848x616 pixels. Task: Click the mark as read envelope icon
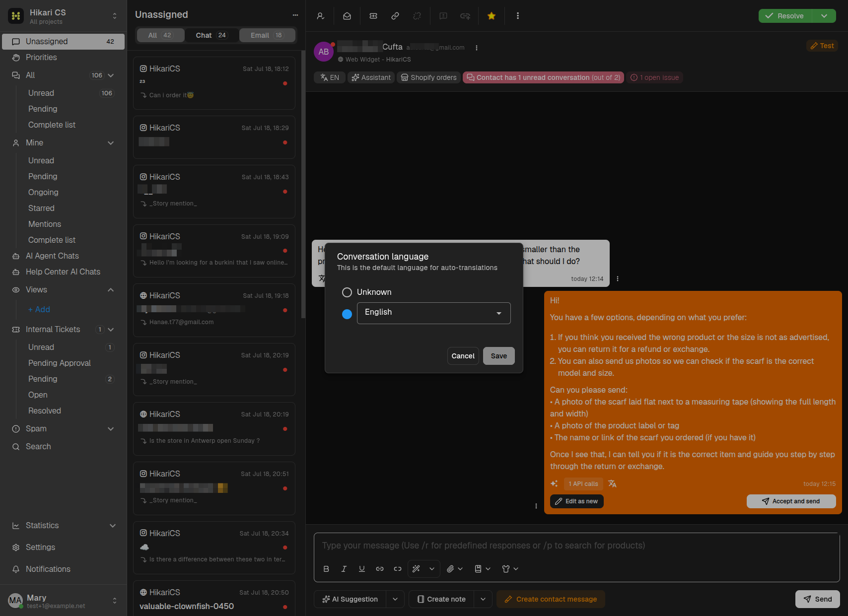click(347, 16)
